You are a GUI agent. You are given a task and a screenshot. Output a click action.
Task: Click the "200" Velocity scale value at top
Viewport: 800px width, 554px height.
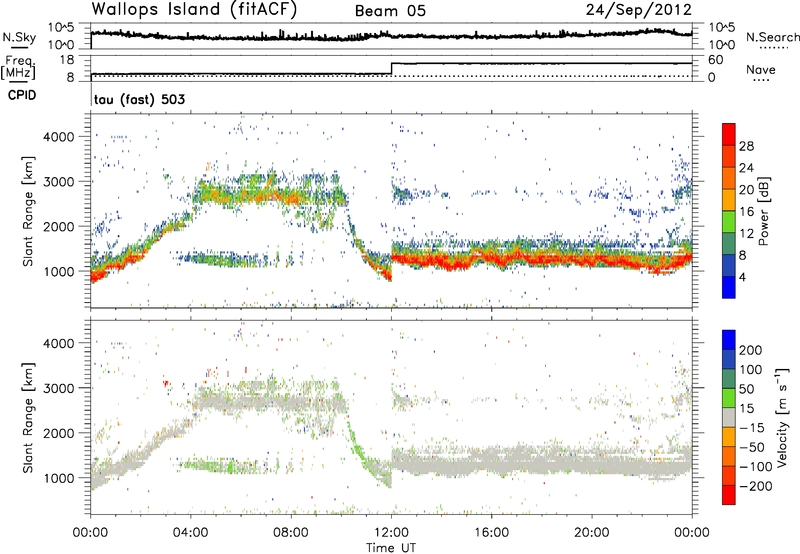(x=751, y=350)
